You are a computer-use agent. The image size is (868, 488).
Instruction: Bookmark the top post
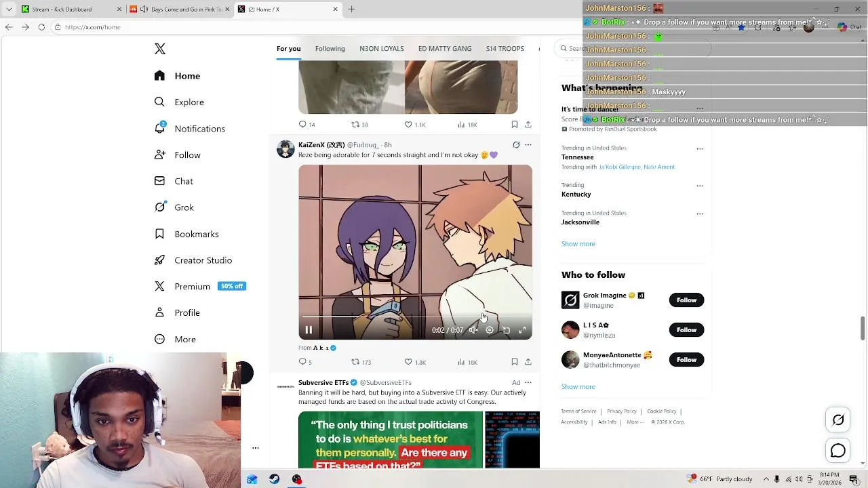coord(515,125)
